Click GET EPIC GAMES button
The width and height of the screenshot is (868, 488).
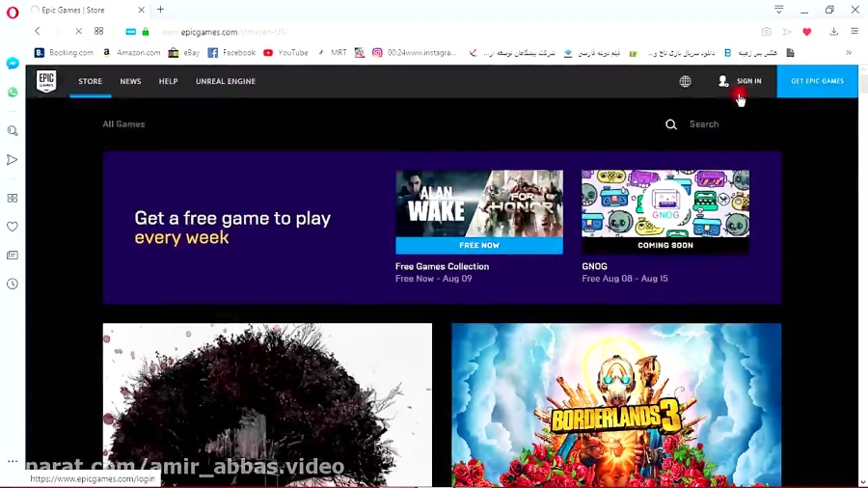pos(817,81)
